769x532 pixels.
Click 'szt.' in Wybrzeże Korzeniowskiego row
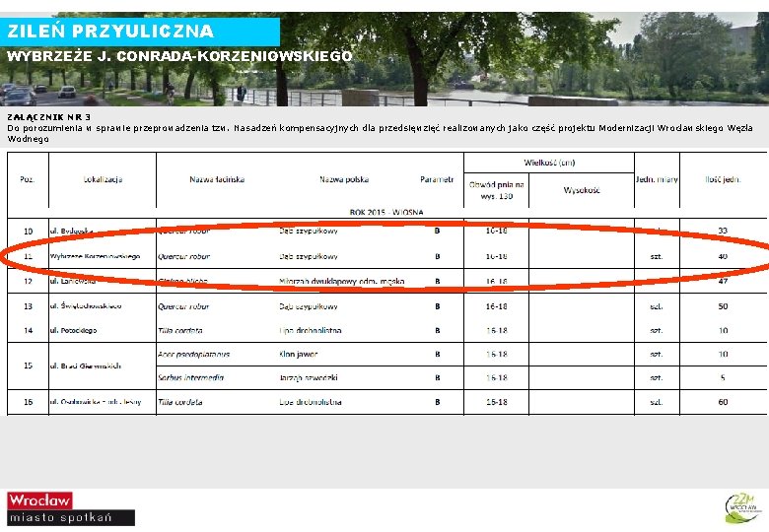[x=657, y=256]
